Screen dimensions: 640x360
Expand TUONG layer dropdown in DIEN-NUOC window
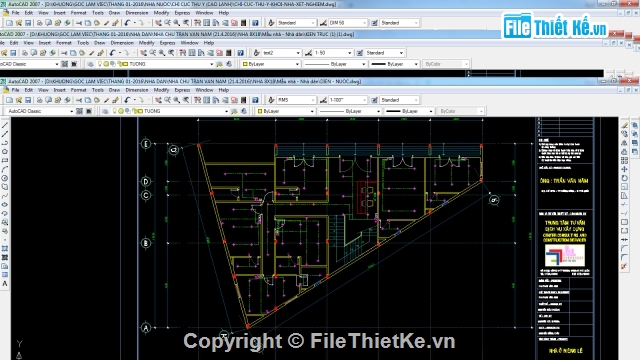[227, 111]
